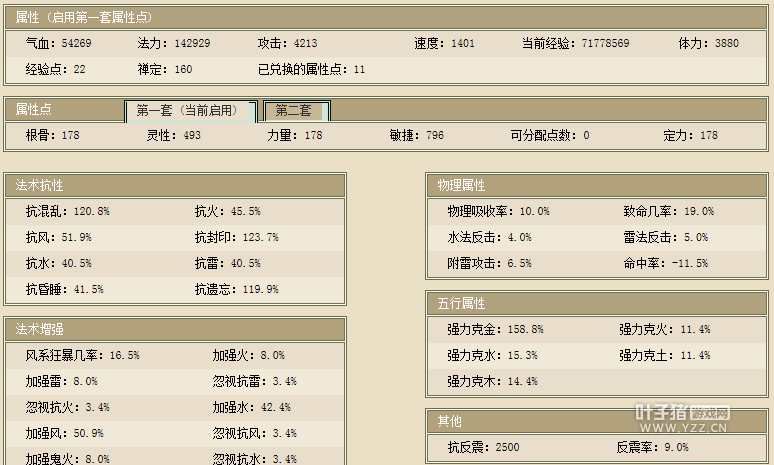Click the 其他 section header

(x=596, y=421)
